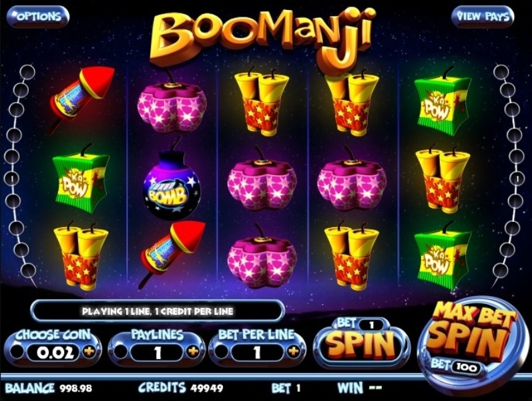Increase bet per line with plus
The image size is (532, 401).
(293, 351)
